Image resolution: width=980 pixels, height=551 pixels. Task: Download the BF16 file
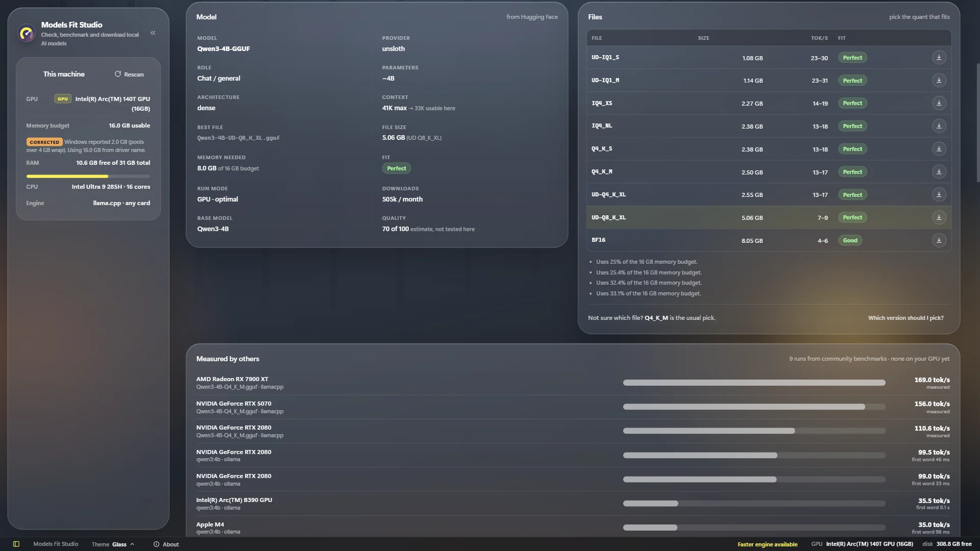pyautogui.click(x=939, y=240)
